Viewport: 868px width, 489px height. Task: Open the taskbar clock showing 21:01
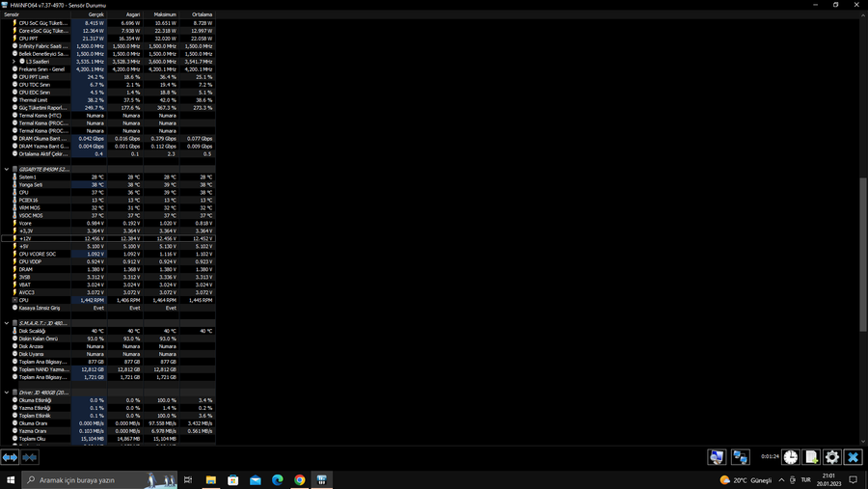[x=828, y=479]
